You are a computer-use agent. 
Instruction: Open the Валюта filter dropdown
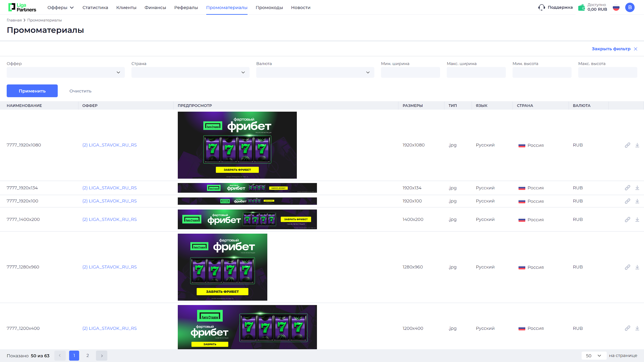(315, 72)
